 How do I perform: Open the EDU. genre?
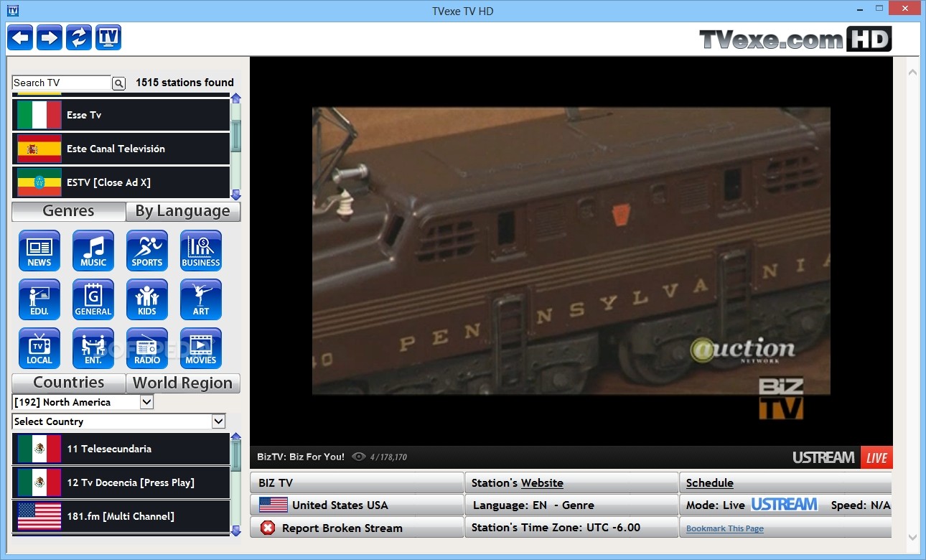coord(39,299)
